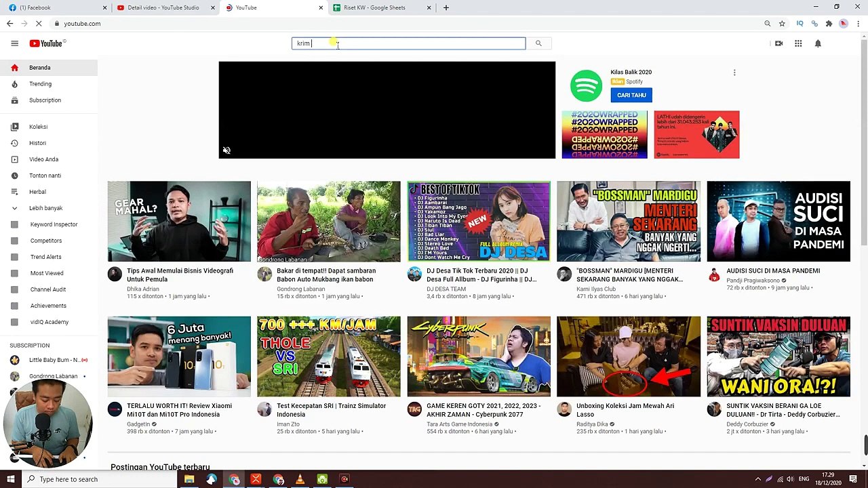
Task: Click the Pandji Pragiwaksono channel avatar
Action: click(x=714, y=274)
